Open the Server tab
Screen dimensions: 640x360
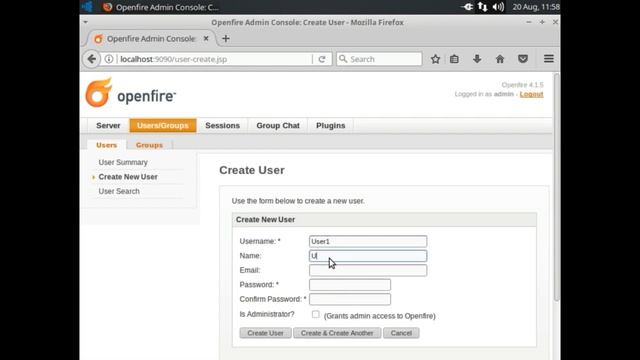tap(108, 126)
